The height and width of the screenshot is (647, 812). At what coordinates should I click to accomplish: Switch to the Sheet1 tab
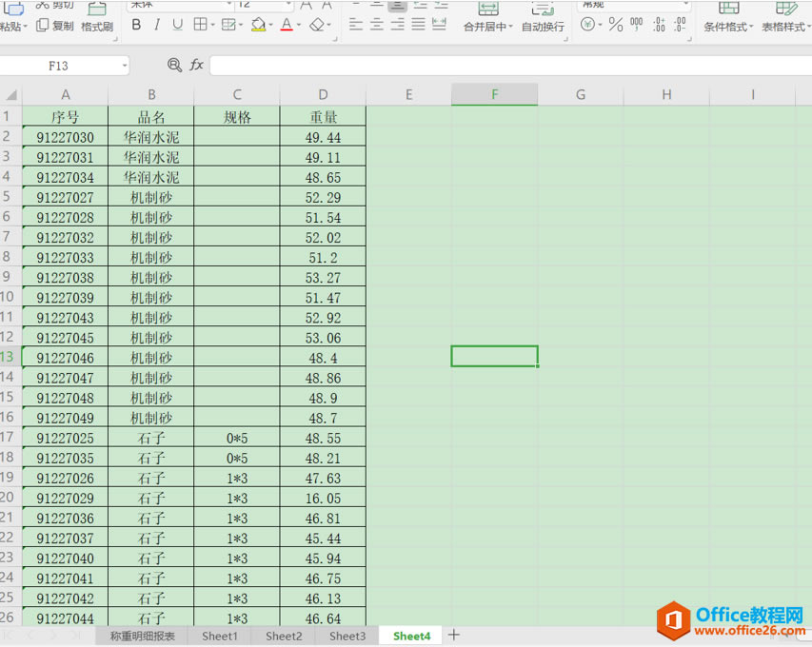click(219, 636)
